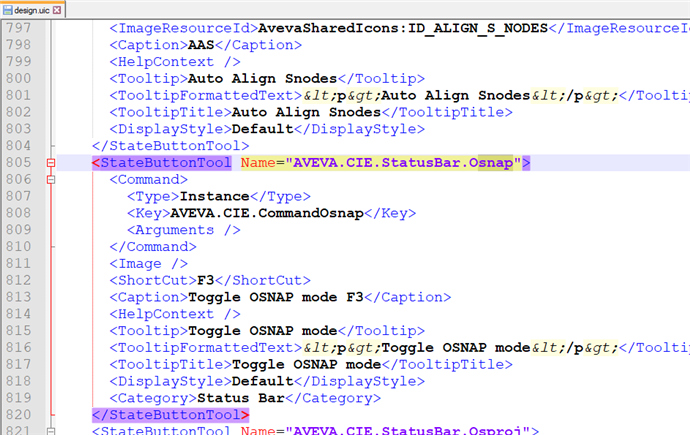The width and height of the screenshot is (690, 435).
Task: Click the Category value Status Bar
Action: click(241, 398)
